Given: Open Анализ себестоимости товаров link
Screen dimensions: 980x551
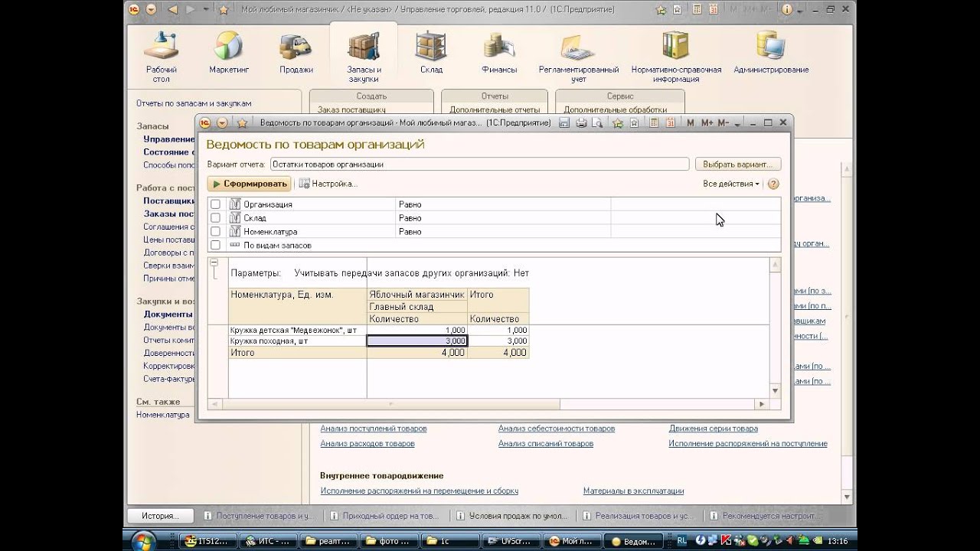Looking at the screenshot, I should click(557, 429).
